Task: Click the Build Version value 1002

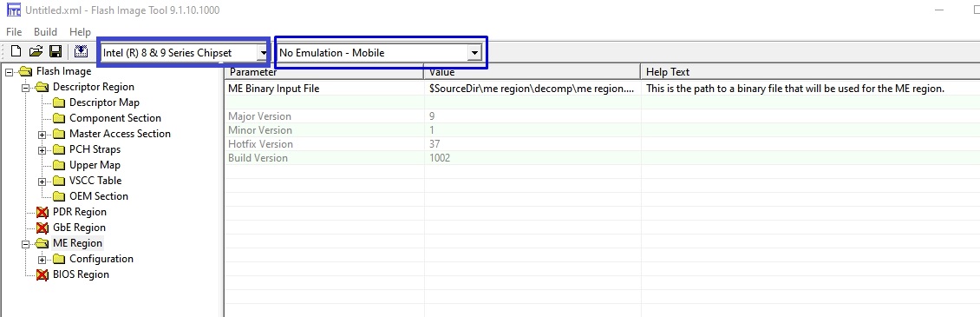Action: click(440, 158)
